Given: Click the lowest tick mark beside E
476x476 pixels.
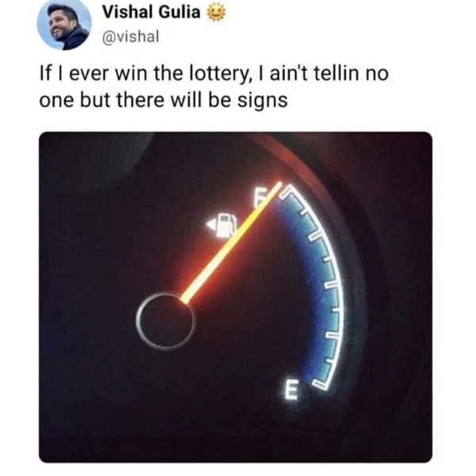Looking at the screenshot, I should click(x=320, y=385).
